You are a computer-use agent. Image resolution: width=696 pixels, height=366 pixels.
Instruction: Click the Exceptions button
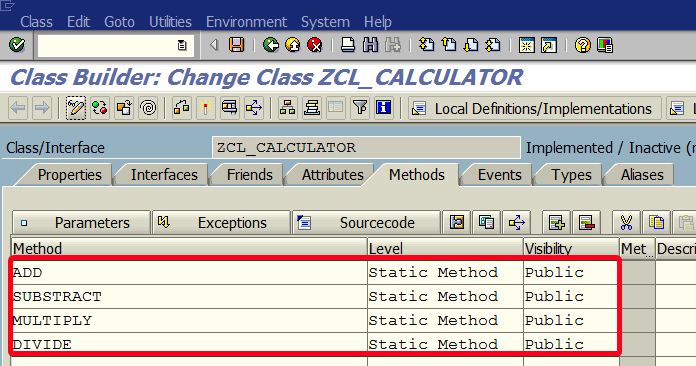[221, 222]
